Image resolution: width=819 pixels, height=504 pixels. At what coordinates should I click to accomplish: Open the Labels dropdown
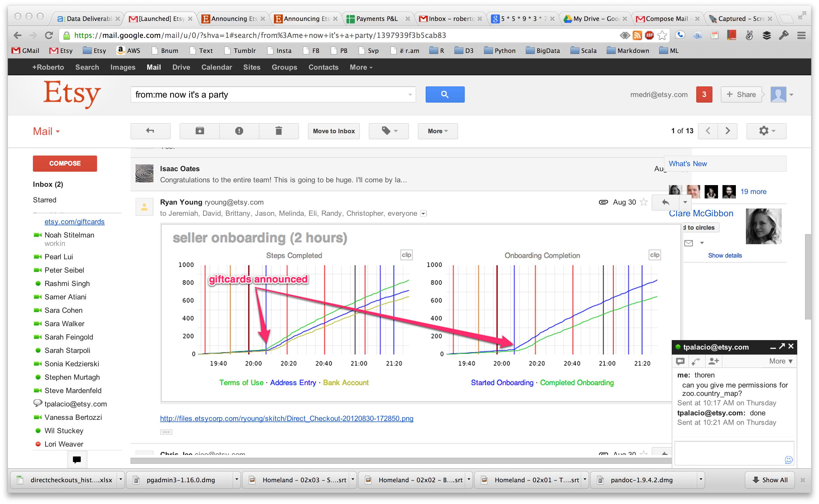point(389,131)
